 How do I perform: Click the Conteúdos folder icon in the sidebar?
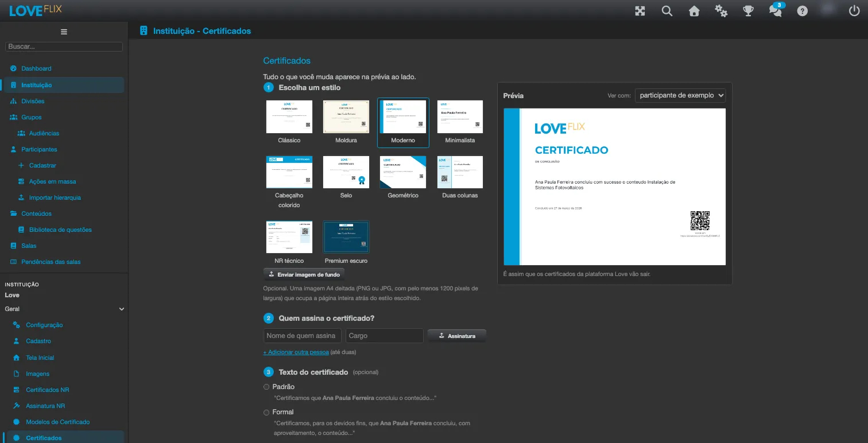tap(14, 213)
